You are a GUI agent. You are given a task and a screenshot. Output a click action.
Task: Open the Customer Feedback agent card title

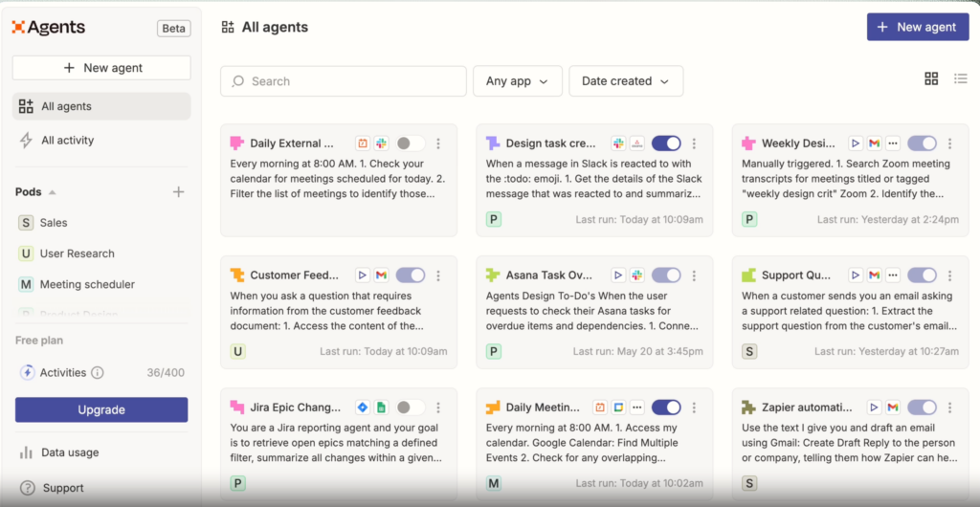point(295,276)
